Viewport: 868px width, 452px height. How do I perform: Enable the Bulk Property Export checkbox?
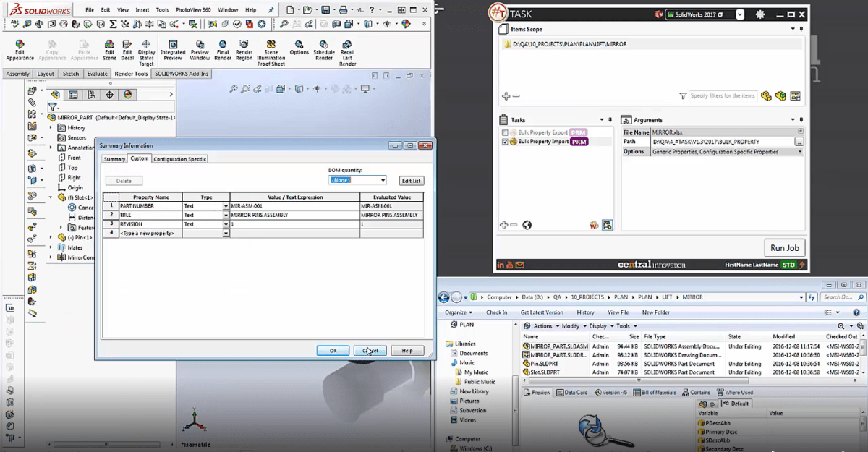(x=505, y=133)
